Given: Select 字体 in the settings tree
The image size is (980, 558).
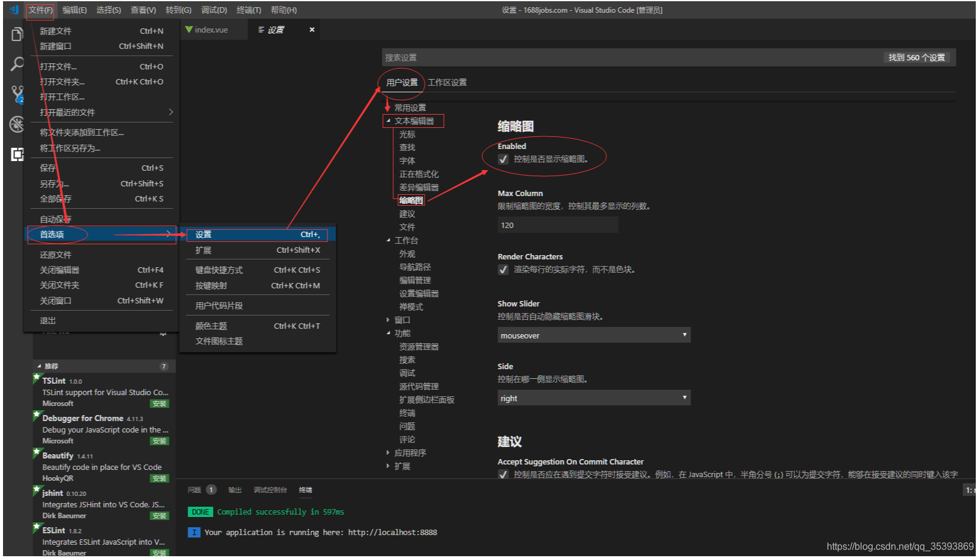Looking at the screenshot, I should [407, 160].
